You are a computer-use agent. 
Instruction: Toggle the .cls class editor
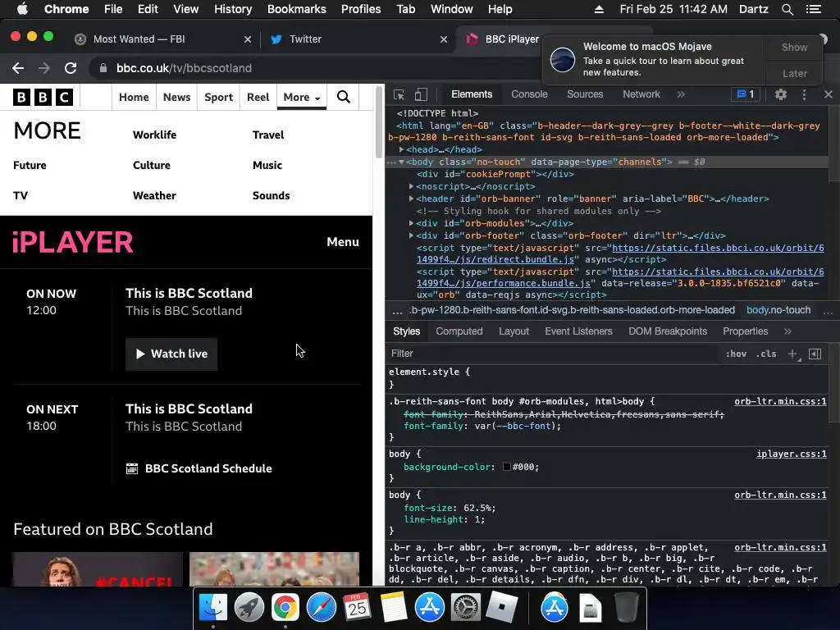click(766, 354)
